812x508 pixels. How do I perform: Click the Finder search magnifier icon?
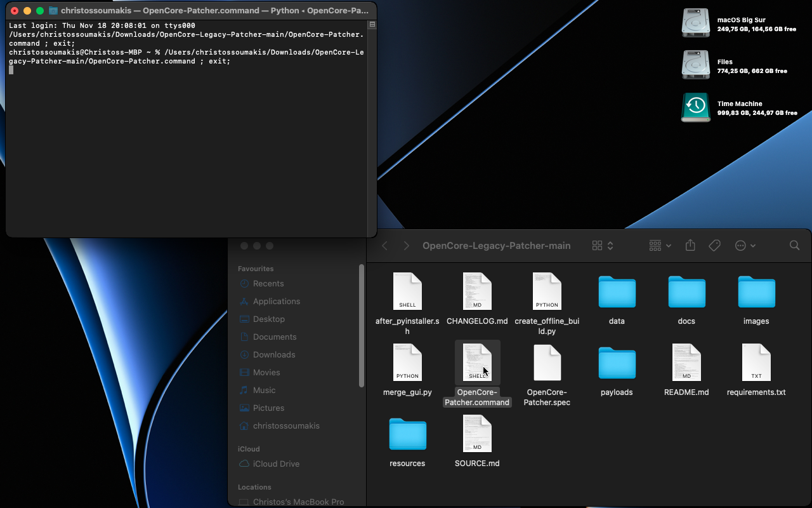pos(794,246)
